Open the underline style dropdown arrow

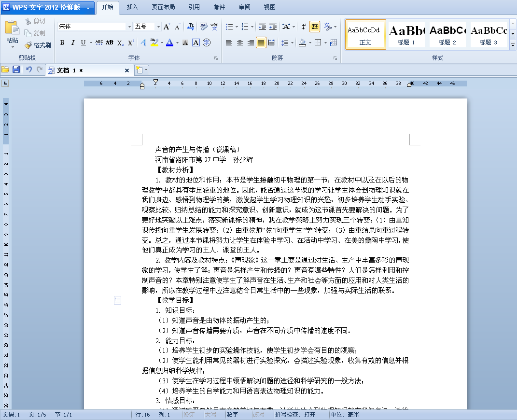(x=90, y=43)
